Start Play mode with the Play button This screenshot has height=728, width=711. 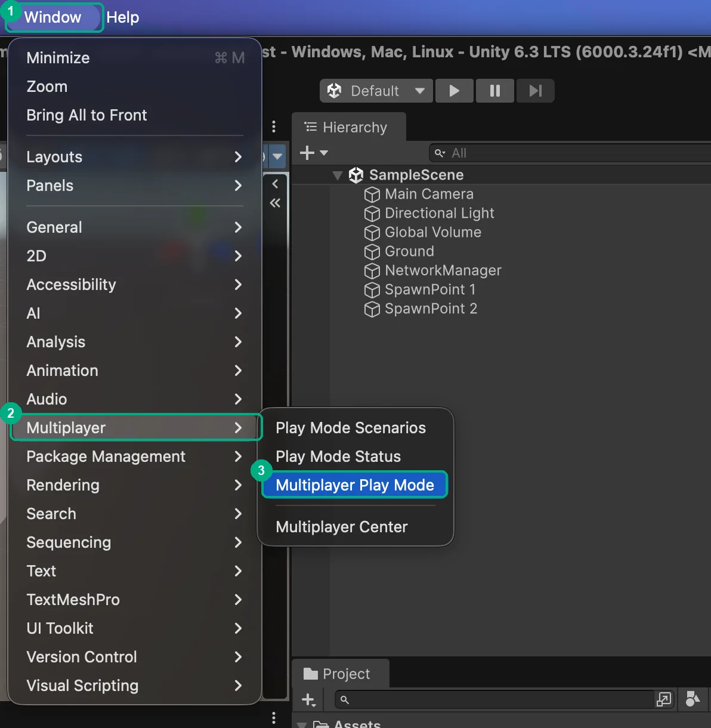[x=455, y=91]
